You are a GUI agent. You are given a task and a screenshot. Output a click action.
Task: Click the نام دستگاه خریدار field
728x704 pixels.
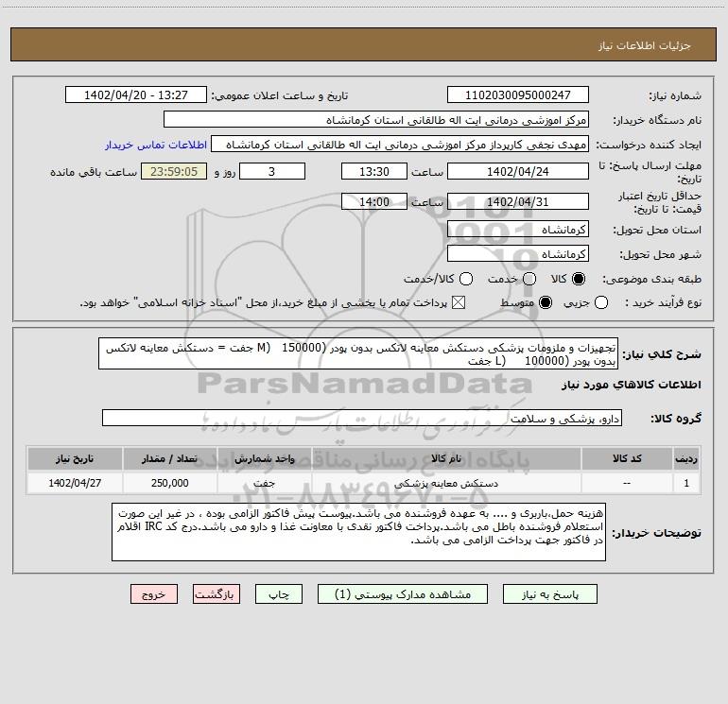pyautogui.click(x=376, y=120)
